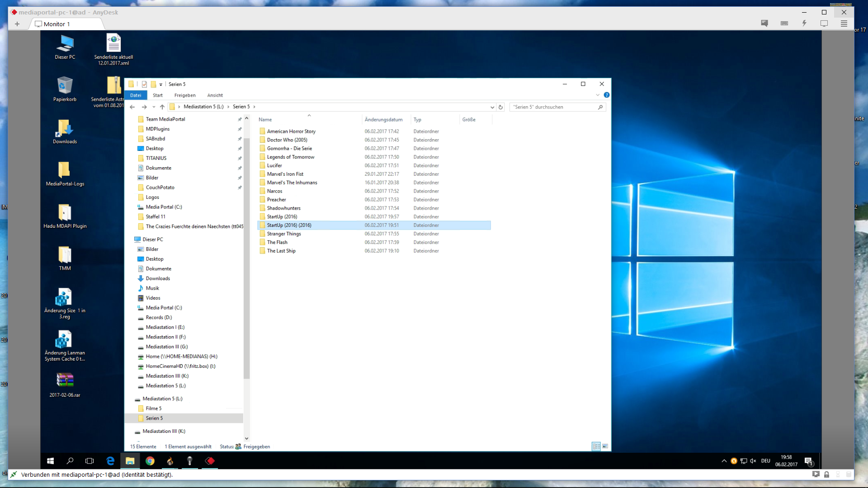
Task: Go back in Explorer navigation
Action: [132, 107]
